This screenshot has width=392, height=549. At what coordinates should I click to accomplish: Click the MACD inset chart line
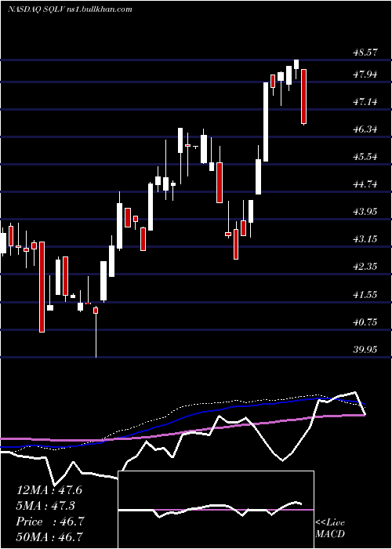click(210, 510)
